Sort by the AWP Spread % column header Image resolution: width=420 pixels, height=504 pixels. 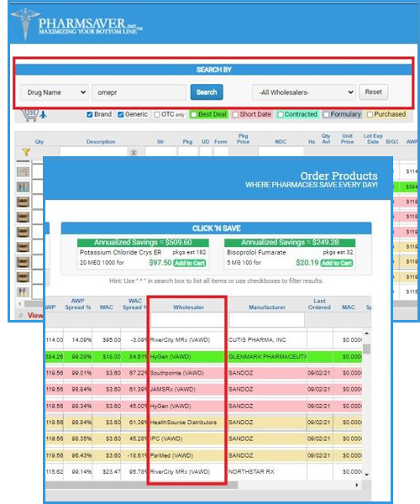pyautogui.click(x=78, y=304)
